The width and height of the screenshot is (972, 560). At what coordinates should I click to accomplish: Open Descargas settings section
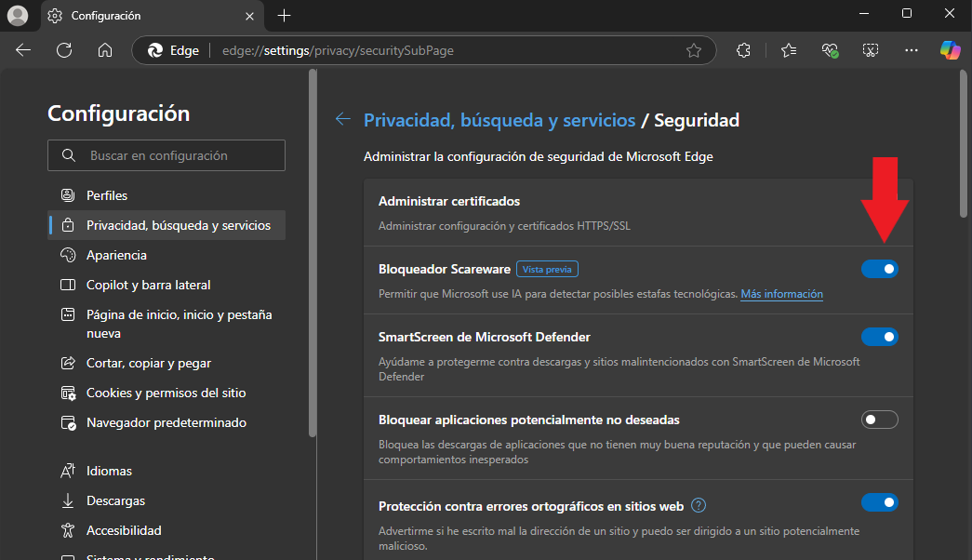(166, 500)
